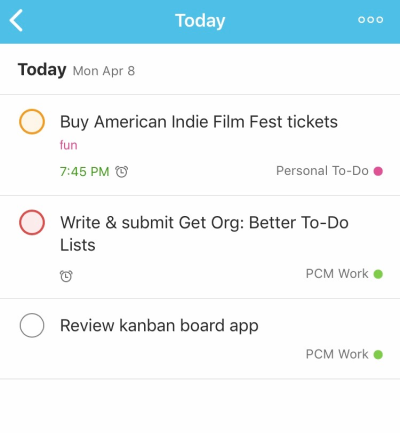Tap the Today title in the header bar
Image resolution: width=400 pixels, height=433 pixels.
200,21
